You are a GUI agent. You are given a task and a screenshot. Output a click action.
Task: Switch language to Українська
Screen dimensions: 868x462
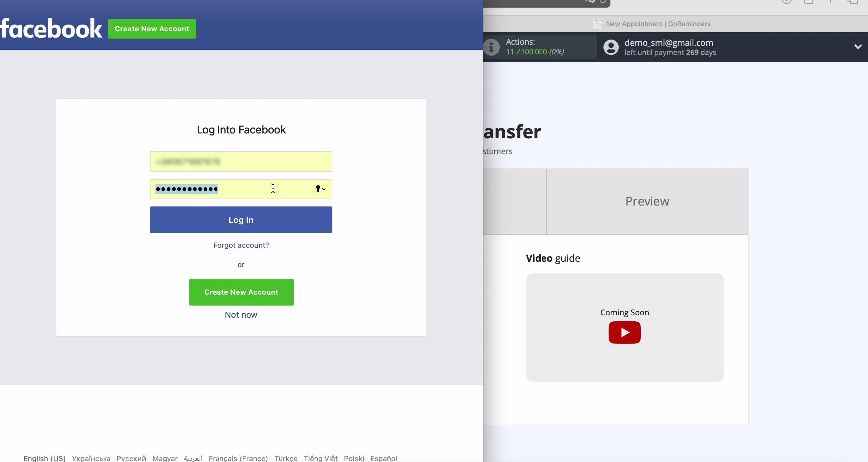[x=91, y=458]
